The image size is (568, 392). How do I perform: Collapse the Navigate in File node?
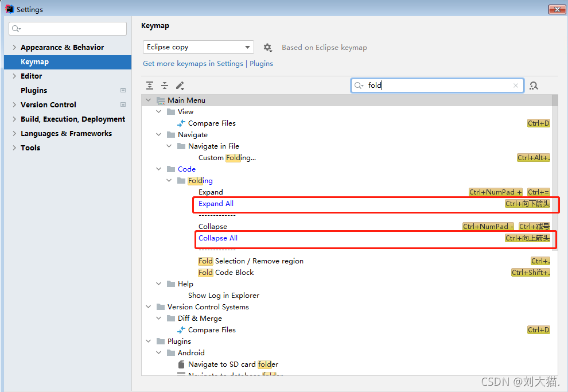coord(169,146)
